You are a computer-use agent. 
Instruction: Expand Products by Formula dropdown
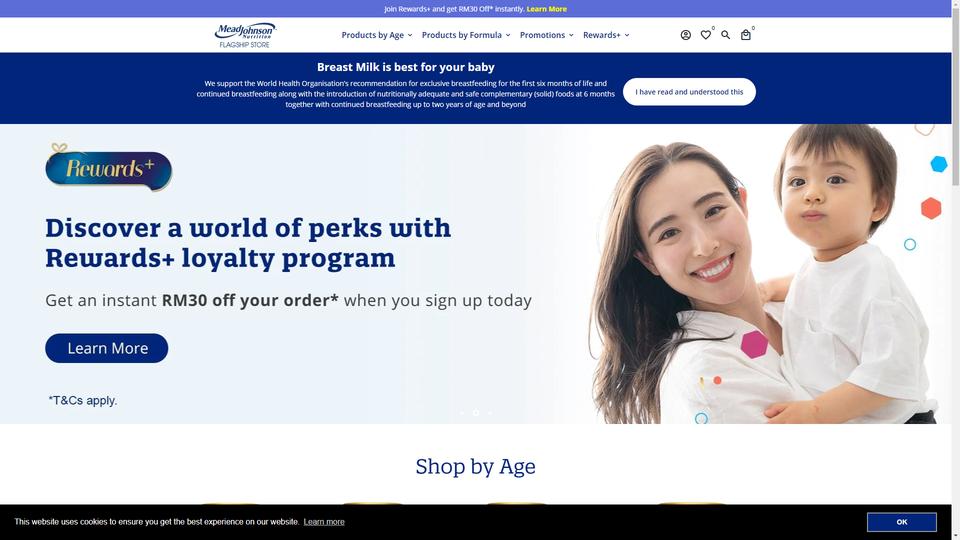click(x=466, y=35)
